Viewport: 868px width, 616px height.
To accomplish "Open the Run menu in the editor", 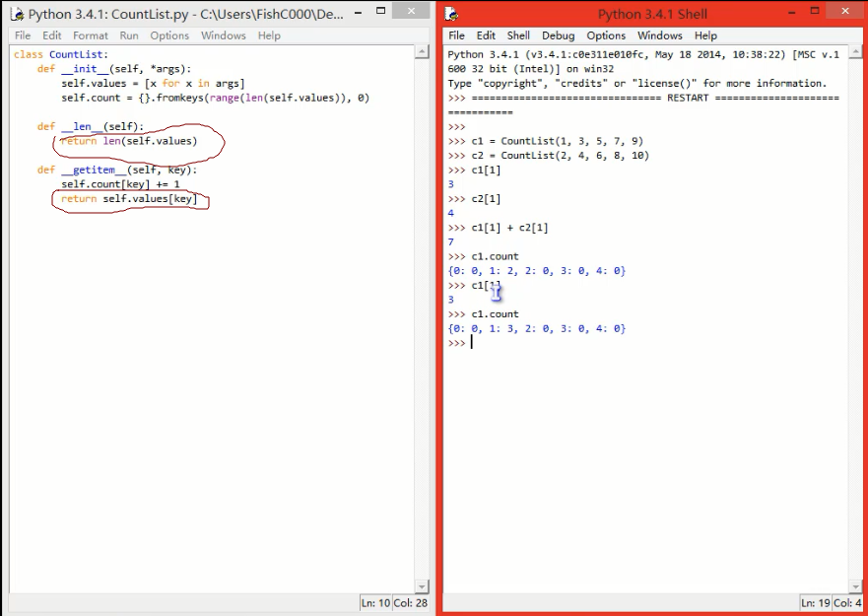I will pyautogui.click(x=129, y=35).
